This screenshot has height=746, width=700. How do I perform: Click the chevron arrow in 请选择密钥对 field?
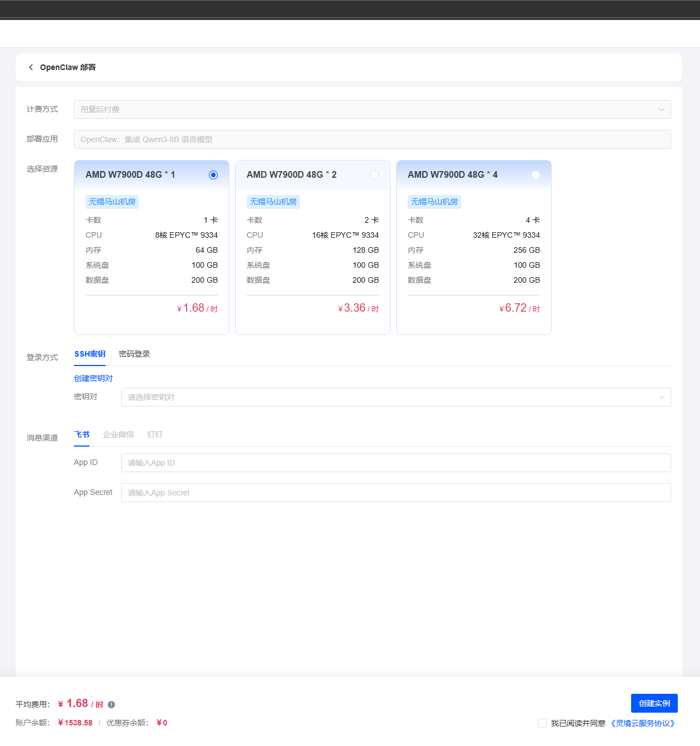pos(661,397)
